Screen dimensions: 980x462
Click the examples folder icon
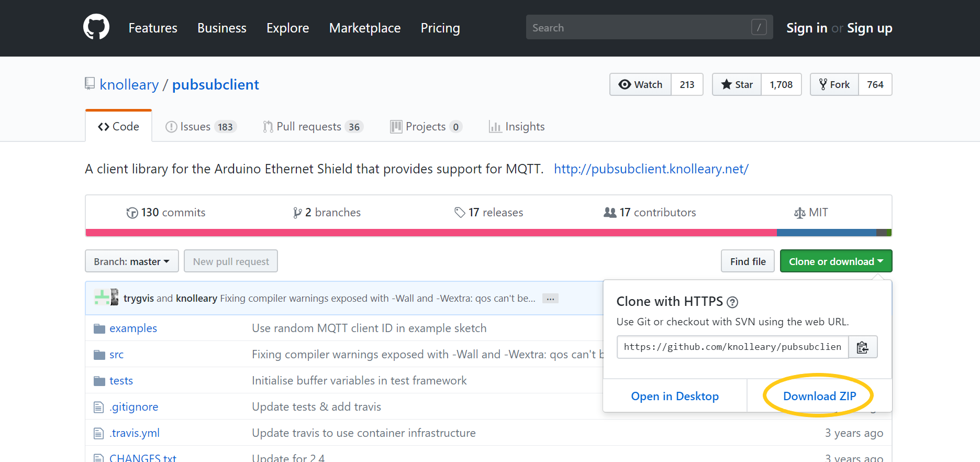[x=99, y=328]
